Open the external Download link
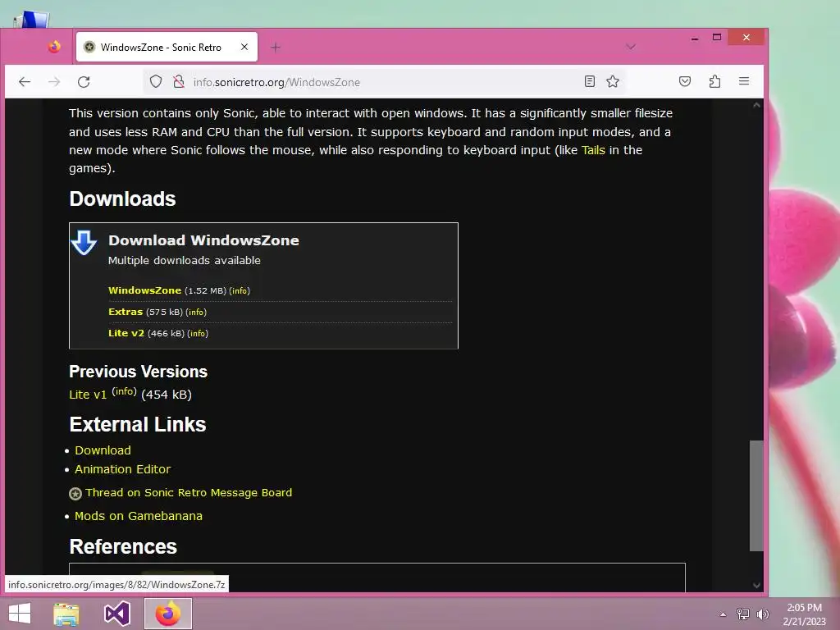 (103, 450)
